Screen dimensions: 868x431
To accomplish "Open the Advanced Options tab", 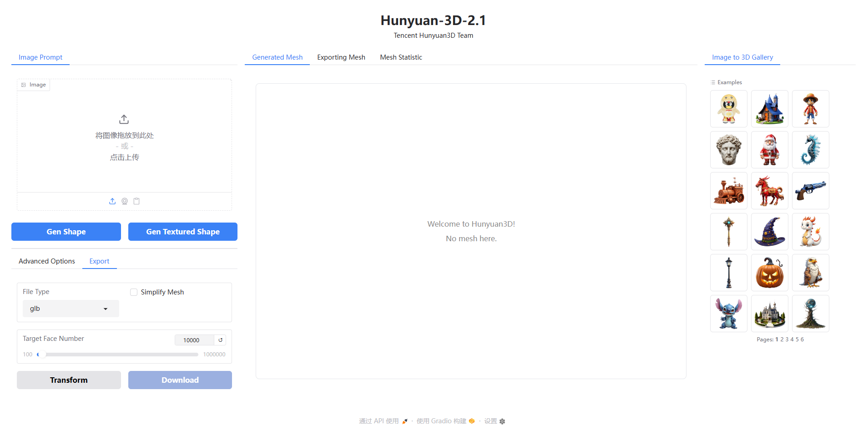I will click(47, 261).
